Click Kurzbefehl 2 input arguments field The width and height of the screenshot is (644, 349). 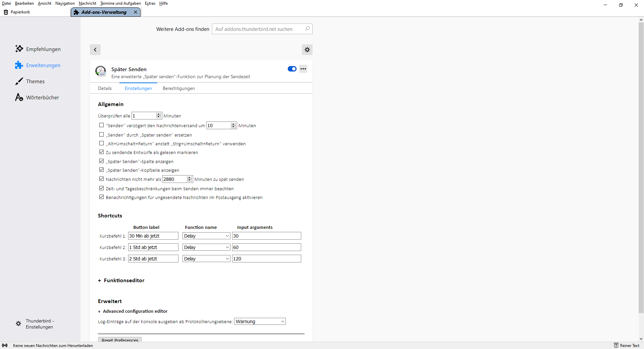pyautogui.click(x=267, y=247)
